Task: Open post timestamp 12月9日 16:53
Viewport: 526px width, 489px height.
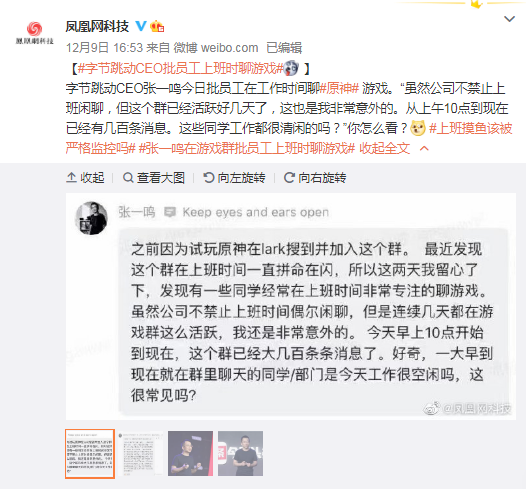Action: (104, 48)
